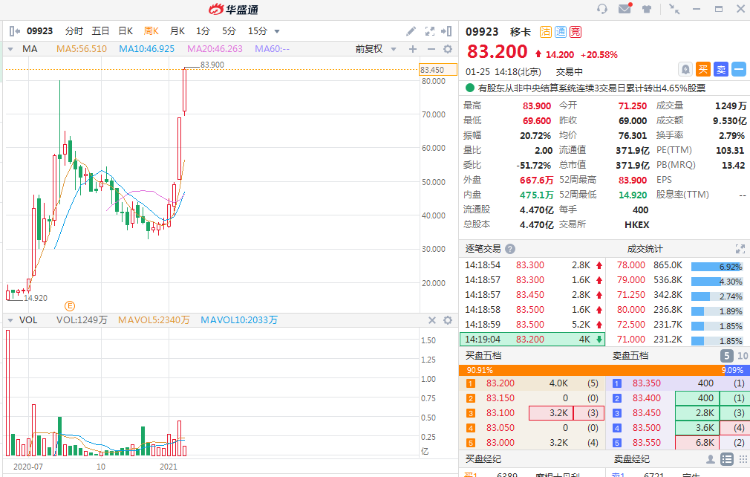Click the 9.09% sell ratio bar
This screenshot has width=750, height=477.
pos(736,370)
